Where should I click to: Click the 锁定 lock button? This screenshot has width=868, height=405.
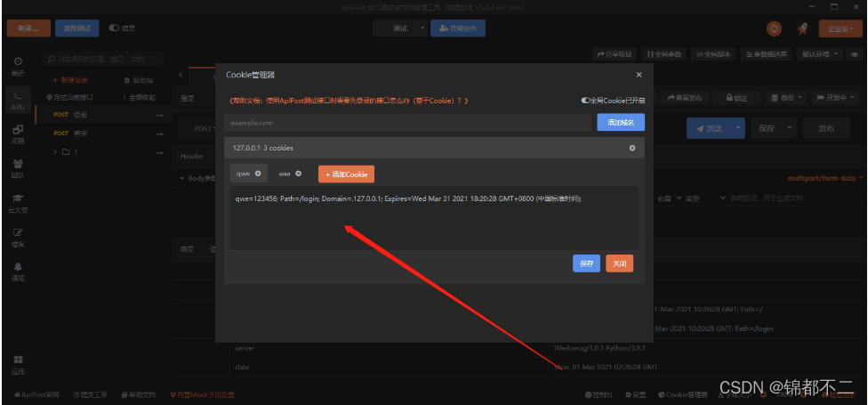[x=737, y=98]
